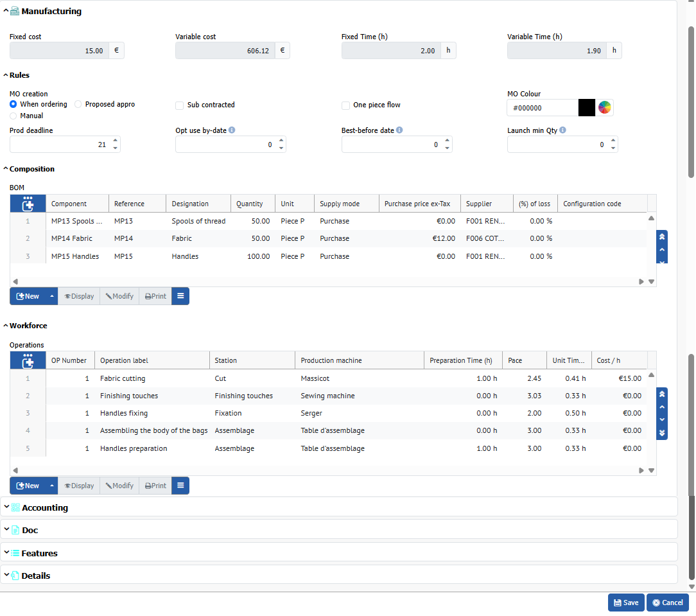The image size is (696, 616).
Task: Open the hamburger menu under Operations table
Action: tap(180, 486)
